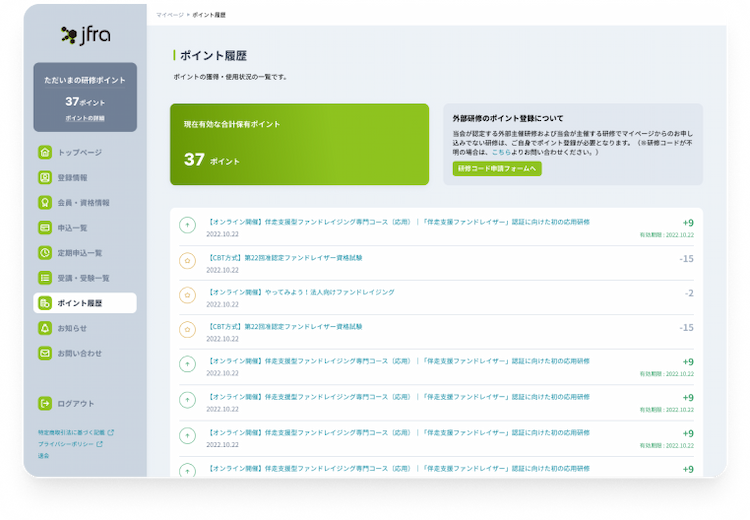The height and width of the screenshot is (520, 750).
Task: Click the ただいまの研修ポイント panel
Action: pos(85,97)
